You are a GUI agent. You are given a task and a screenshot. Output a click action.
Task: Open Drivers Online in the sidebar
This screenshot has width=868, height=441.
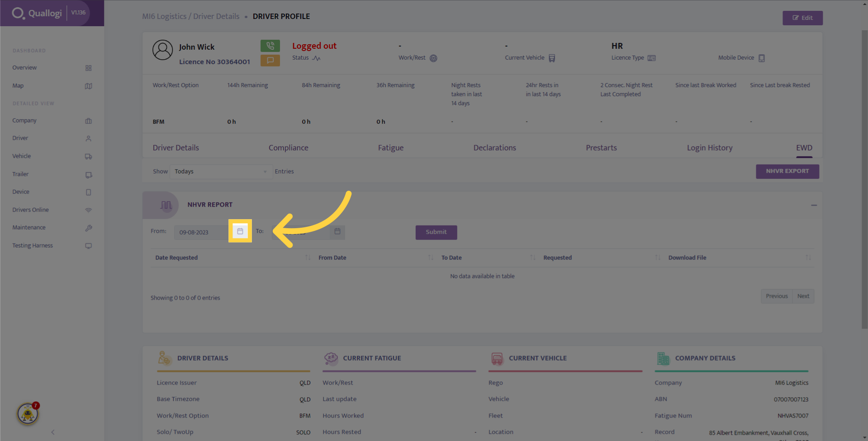click(x=30, y=210)
